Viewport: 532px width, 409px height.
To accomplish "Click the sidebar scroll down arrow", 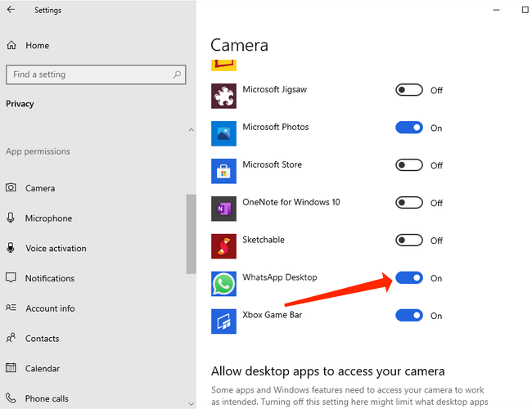I will pos(192,403).
